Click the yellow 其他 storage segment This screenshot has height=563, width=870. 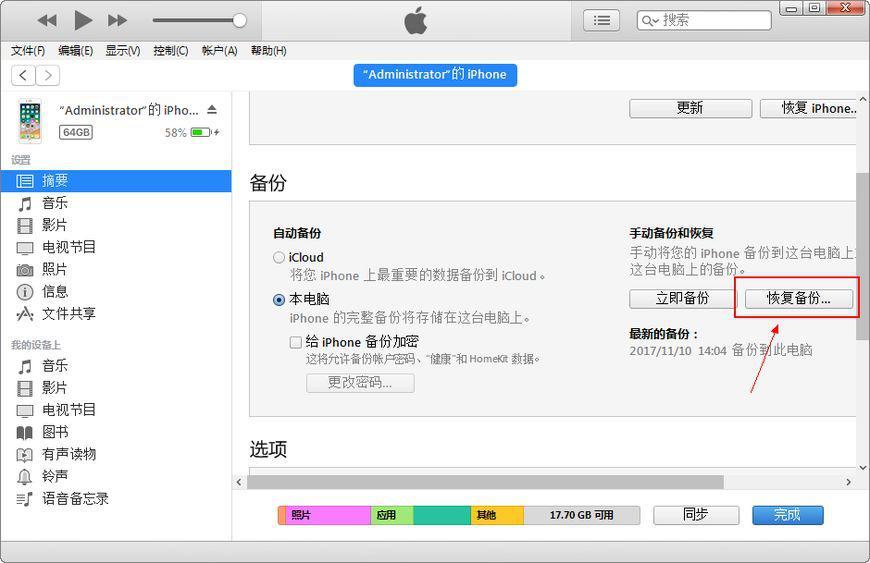(x=497, y=515)
